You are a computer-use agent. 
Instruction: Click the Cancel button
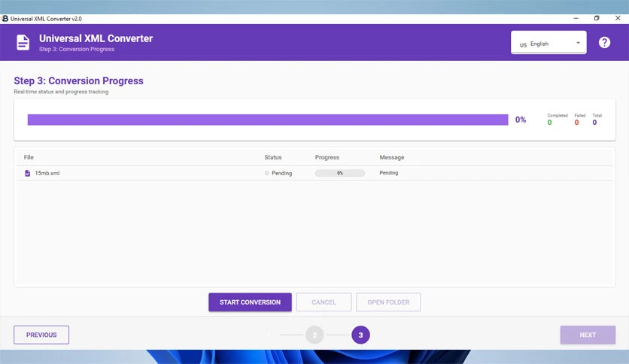tap(324, 302)
